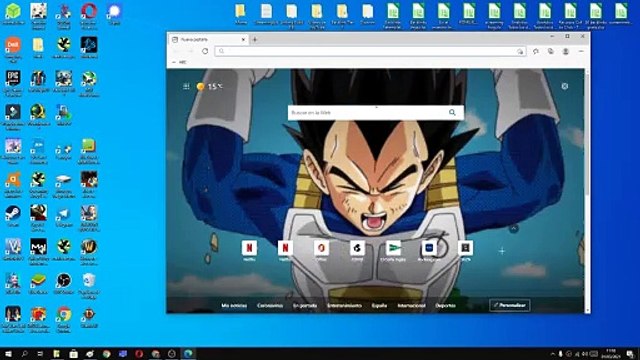Open the taskbar search magnifier
Image resolution: width=640 pixels, height=360 pixels.
click(x=24, y=353)
